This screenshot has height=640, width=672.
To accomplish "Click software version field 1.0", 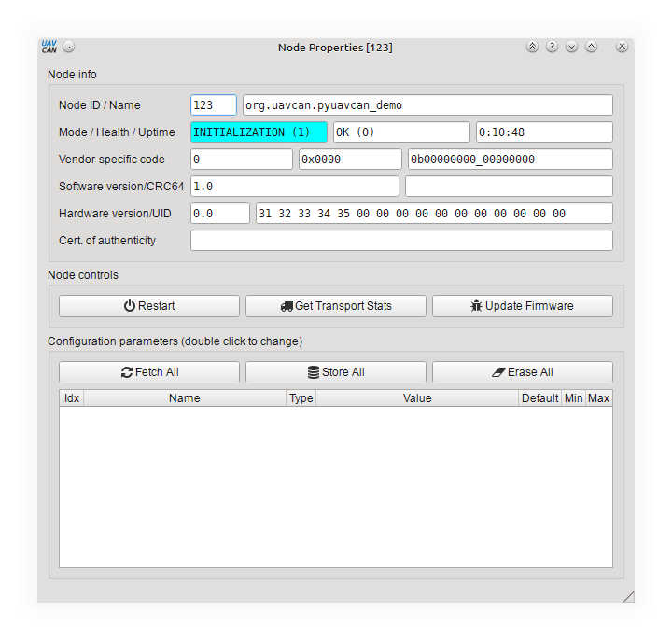I will click(295, 186).
